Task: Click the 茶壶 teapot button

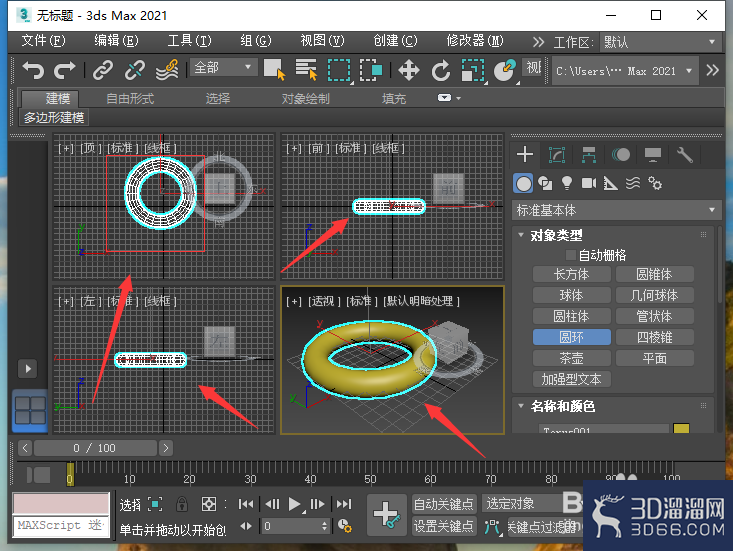Action: click(x=572, y=358)
